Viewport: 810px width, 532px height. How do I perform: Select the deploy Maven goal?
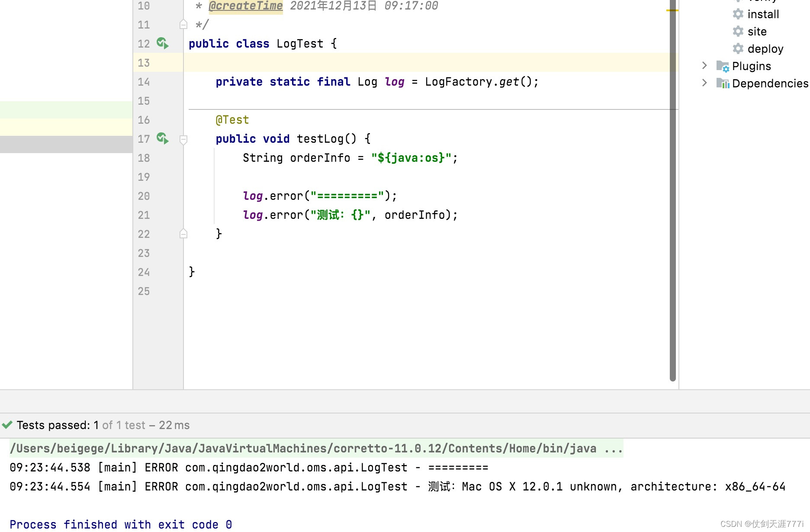(765, 49)
